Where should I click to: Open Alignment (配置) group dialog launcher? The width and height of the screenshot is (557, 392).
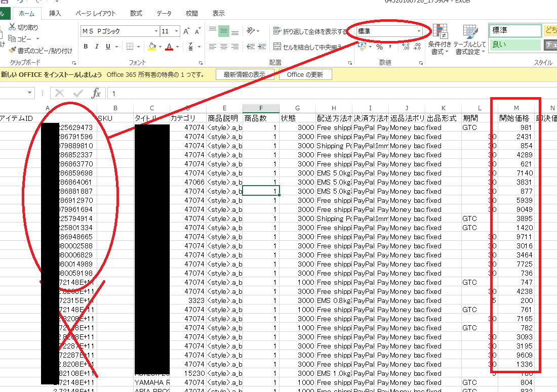click(350, 63)
